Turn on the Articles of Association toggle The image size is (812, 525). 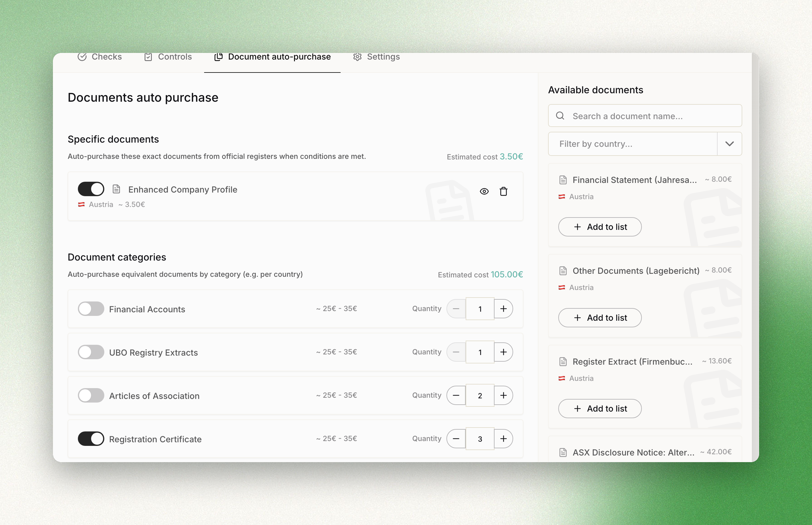pyautogui.click(x=91, y=395)
